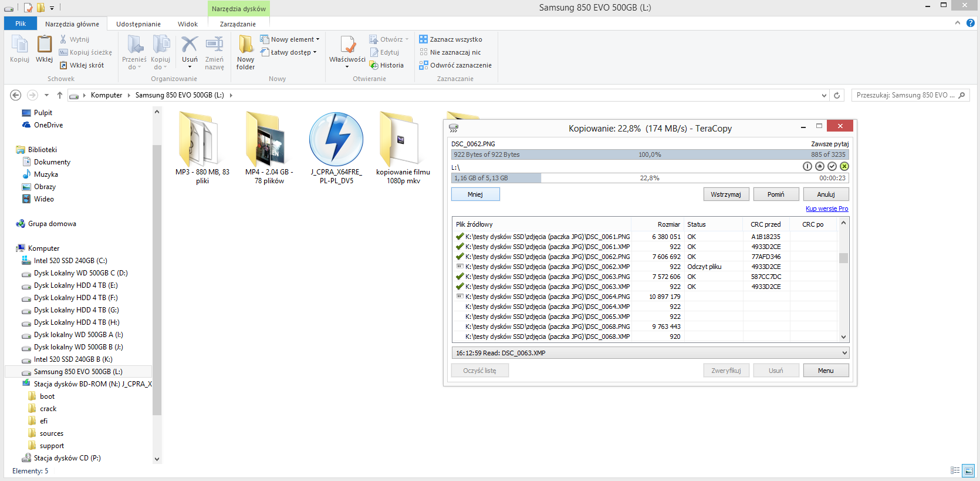Click the Kopiuj ribbon icon in Schowek
The width and height of the screenshot is (980, 481).
point(19,49)
